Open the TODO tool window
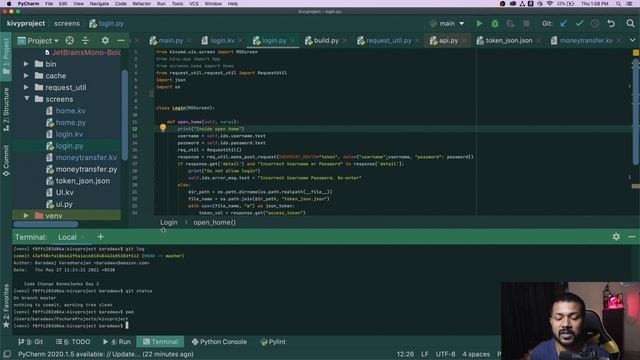 pos(73,342)
